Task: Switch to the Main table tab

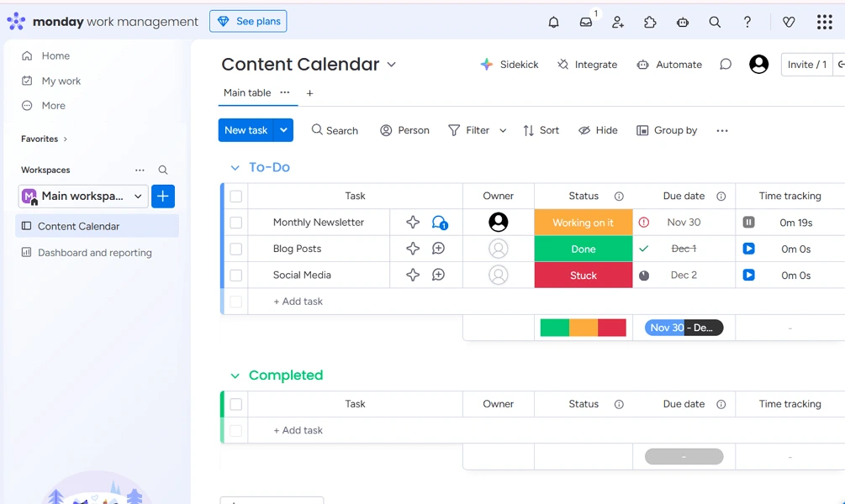Action: click(x=247, y=92)
